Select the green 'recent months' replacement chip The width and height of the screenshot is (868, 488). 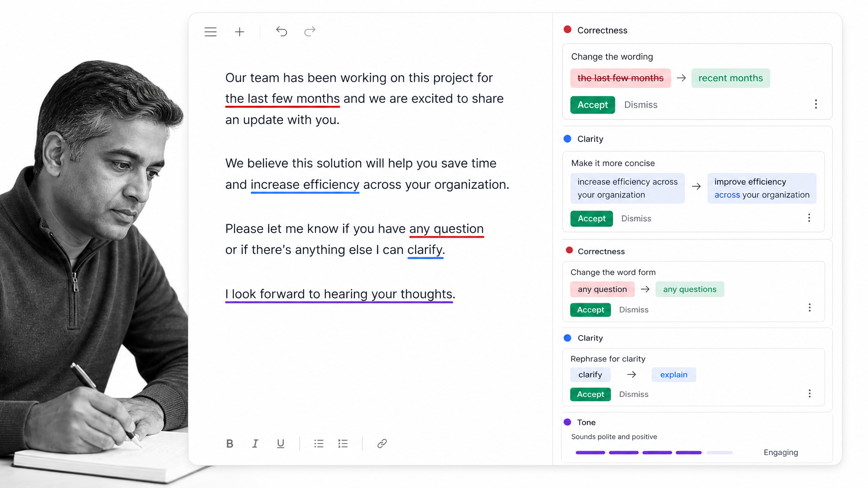(x=730, y=78)
